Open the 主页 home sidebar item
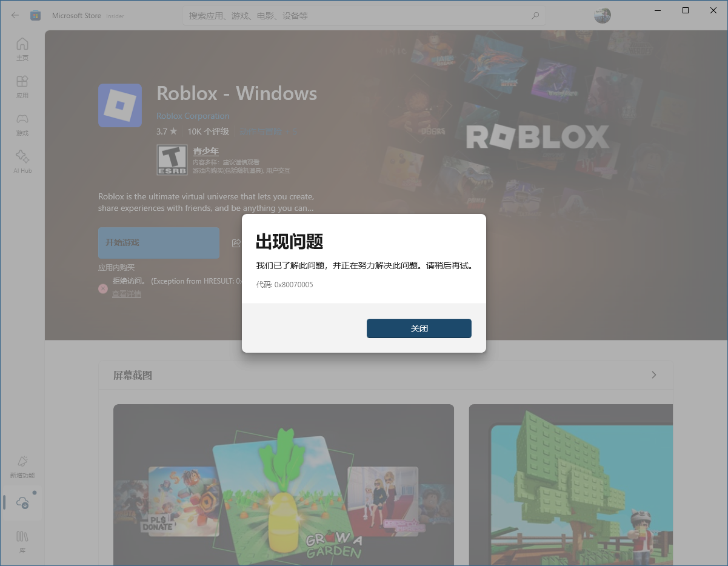Image resolution: width=728 pixels, height=566 pixels. point(22,49)
